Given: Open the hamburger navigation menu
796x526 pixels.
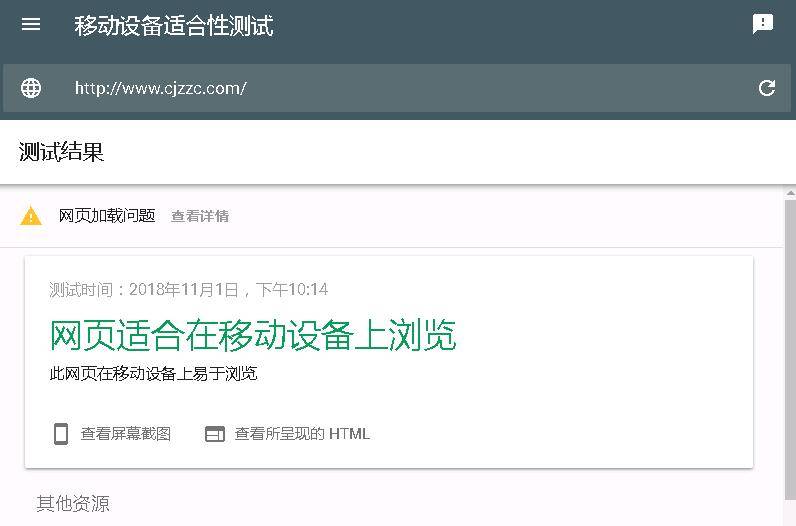Looking at the screenshot, I should pyautogui.click(x=31, y=24).
